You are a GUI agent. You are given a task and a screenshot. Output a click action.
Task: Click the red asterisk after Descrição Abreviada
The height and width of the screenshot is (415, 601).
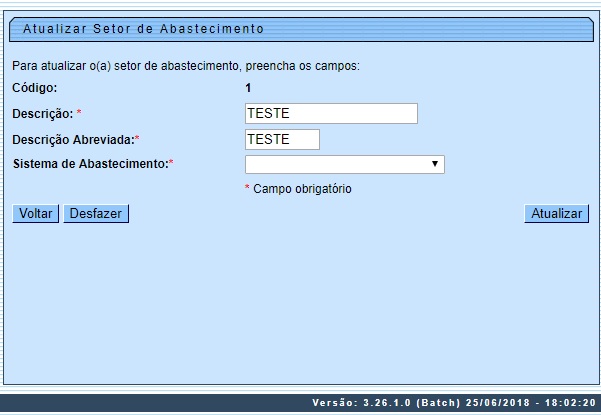[137, 139]
